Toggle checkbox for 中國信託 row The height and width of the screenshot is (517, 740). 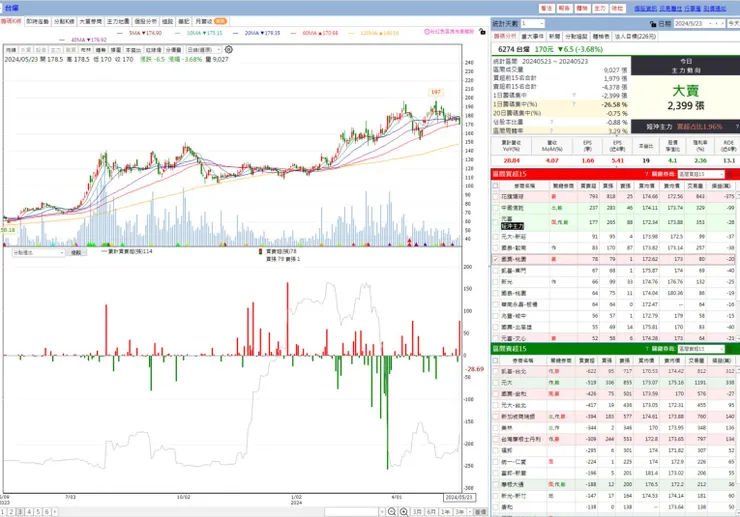click(x=495, y=208)
